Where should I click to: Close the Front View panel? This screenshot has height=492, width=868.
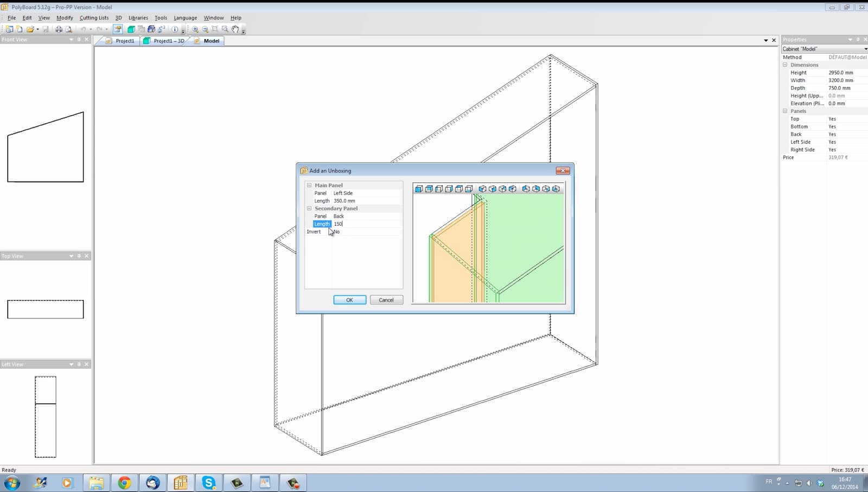click(x=86, y=40)
